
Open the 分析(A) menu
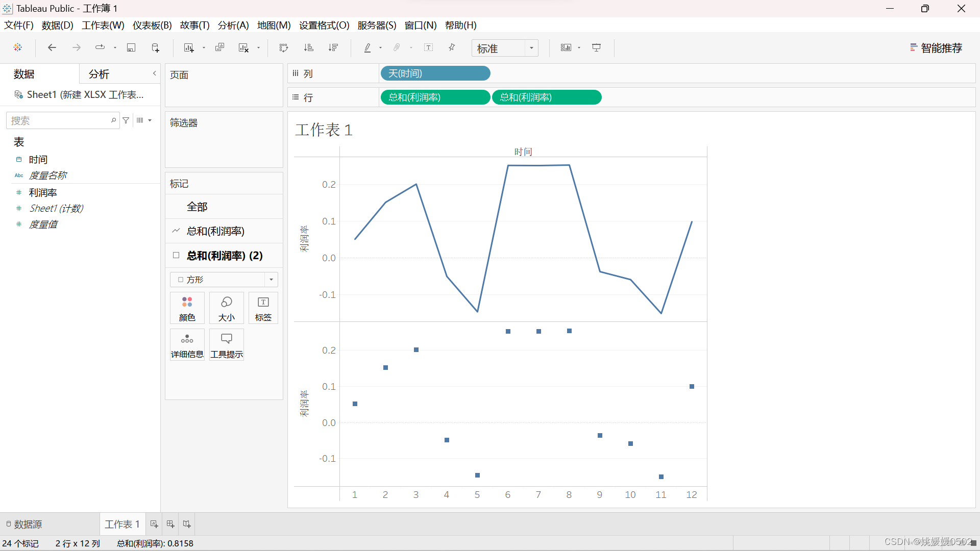(x=233, y=25)
